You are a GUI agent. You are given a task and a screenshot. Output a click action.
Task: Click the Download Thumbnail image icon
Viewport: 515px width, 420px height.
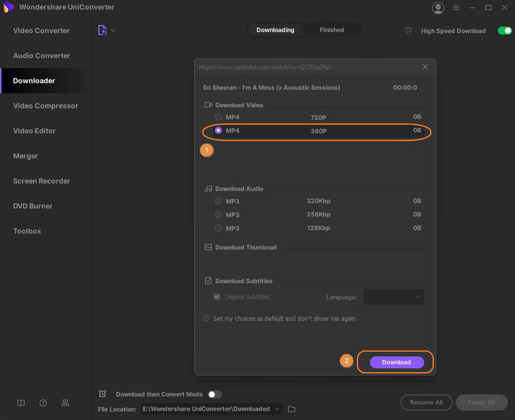(x=208, y=248)
